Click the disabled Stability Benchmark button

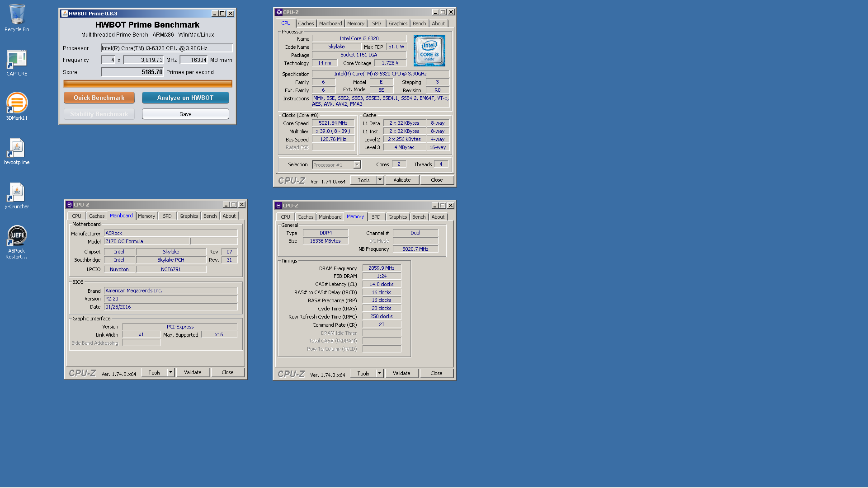(x=99, y=114)
